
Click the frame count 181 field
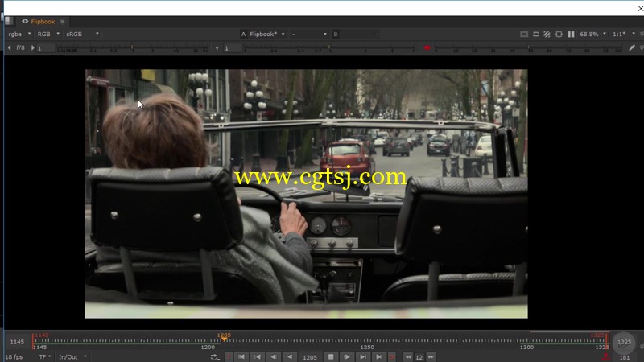pyautogui.click(x=625, y=357)
